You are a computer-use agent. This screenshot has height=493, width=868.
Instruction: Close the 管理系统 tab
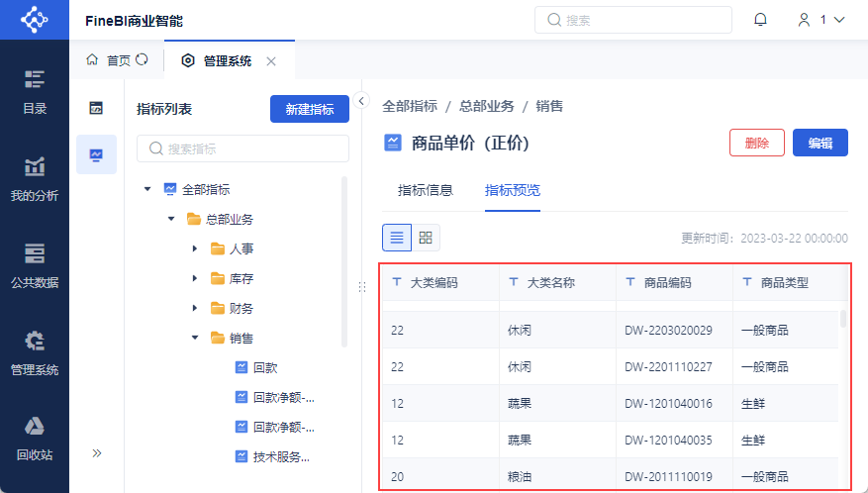(271, 61)
